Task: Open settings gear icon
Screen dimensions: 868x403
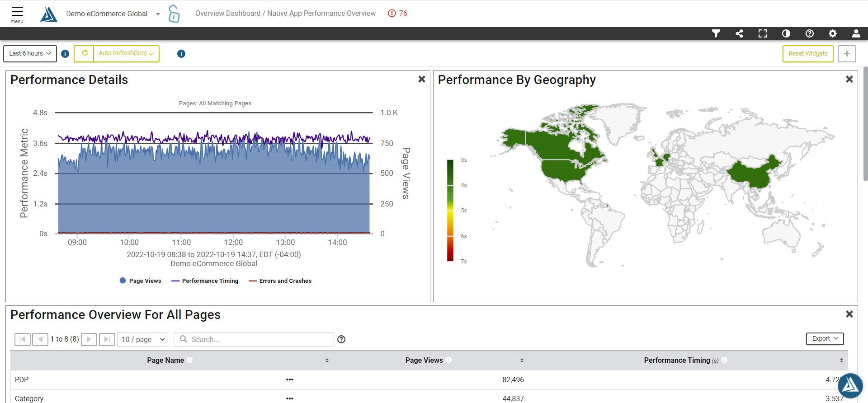Action: 833,33
